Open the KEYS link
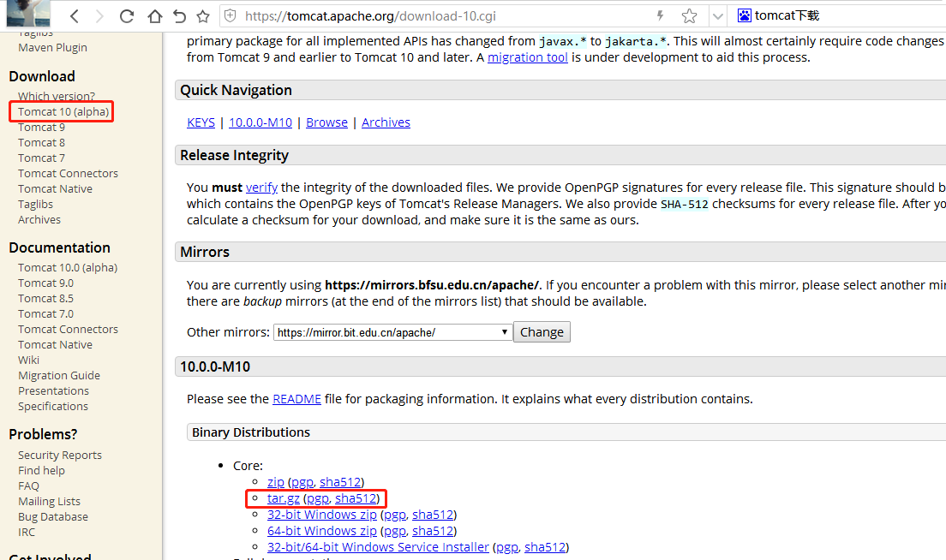Image resolution: width=946 pixels, height=560 pixels. 201,122
